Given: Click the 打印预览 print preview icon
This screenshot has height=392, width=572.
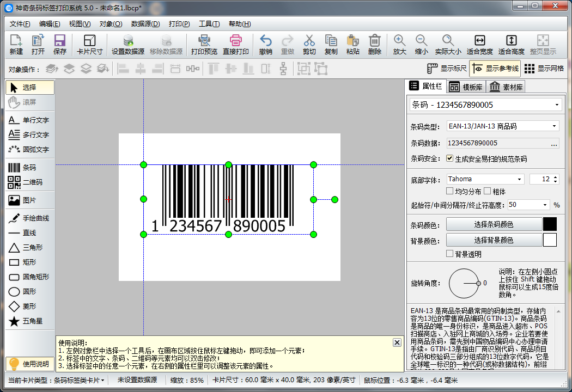Looking at the screenshot, I should pyautogui.click(x=204, y=45).
